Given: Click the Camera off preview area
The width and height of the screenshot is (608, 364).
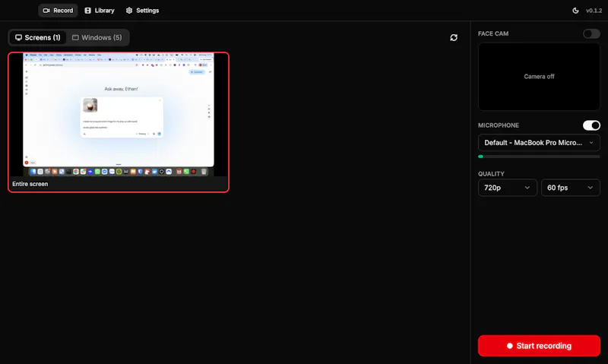Looking at the screenshot, I should point(539,76).
